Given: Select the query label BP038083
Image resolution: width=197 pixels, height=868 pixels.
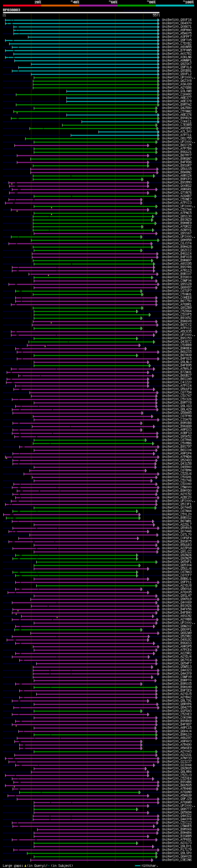Looking at the screenshot, I should point(11,10).
